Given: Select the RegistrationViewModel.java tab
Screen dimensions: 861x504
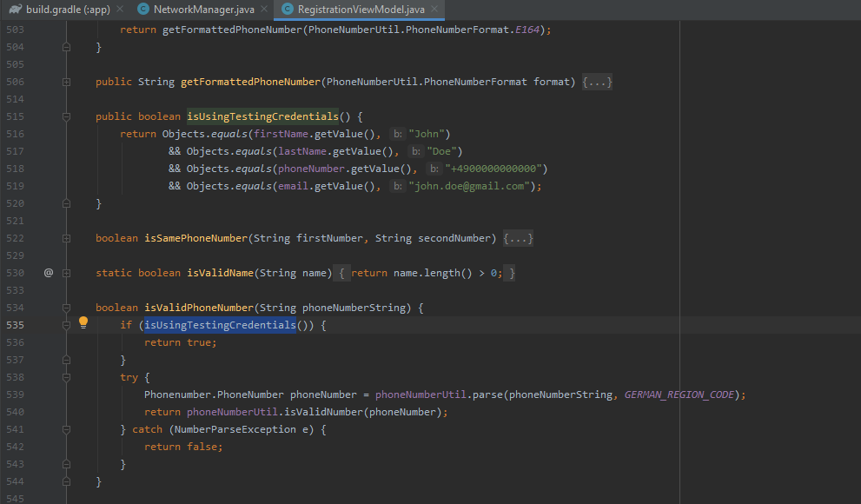Looking at the screenshot, I should (361, 10).
